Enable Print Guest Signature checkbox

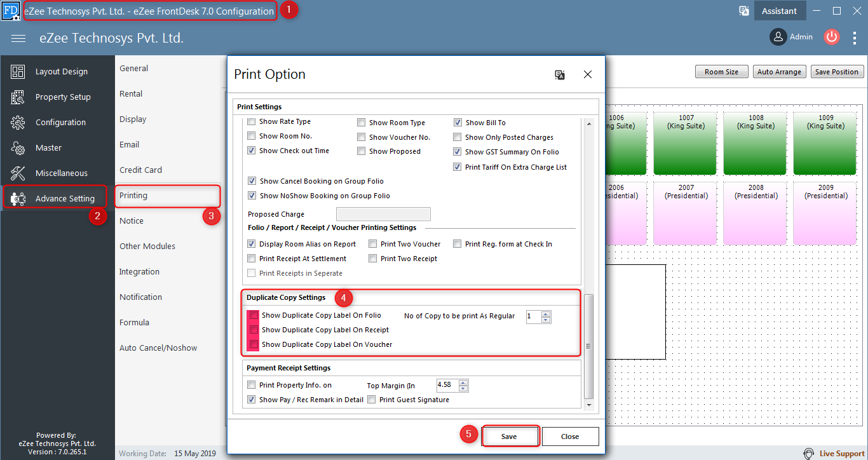372,400
